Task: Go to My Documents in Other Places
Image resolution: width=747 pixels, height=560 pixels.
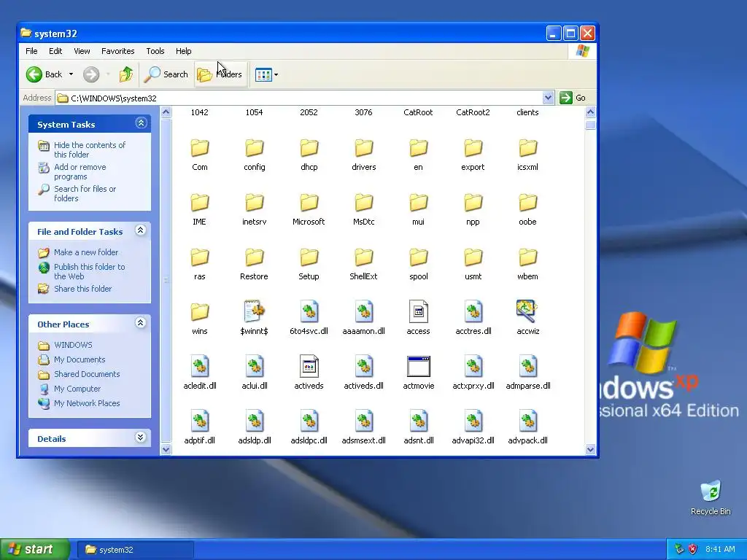Action: pyautogui.click(x=80, y=359)
